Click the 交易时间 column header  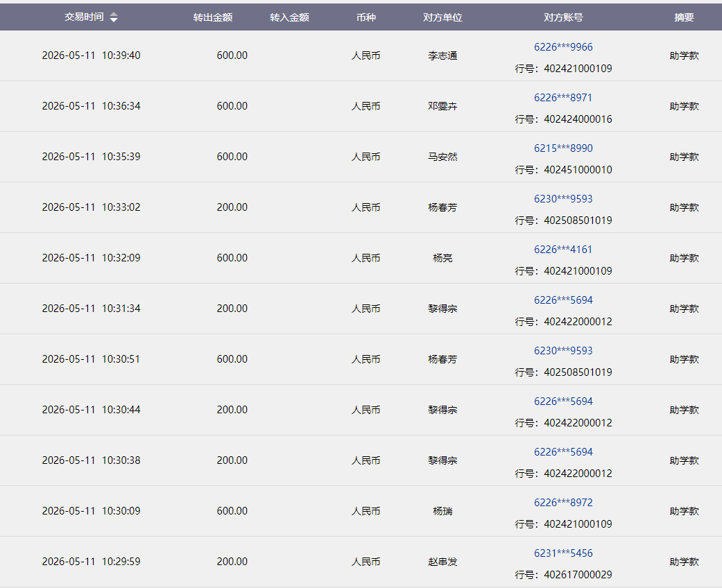pos(84,17)
